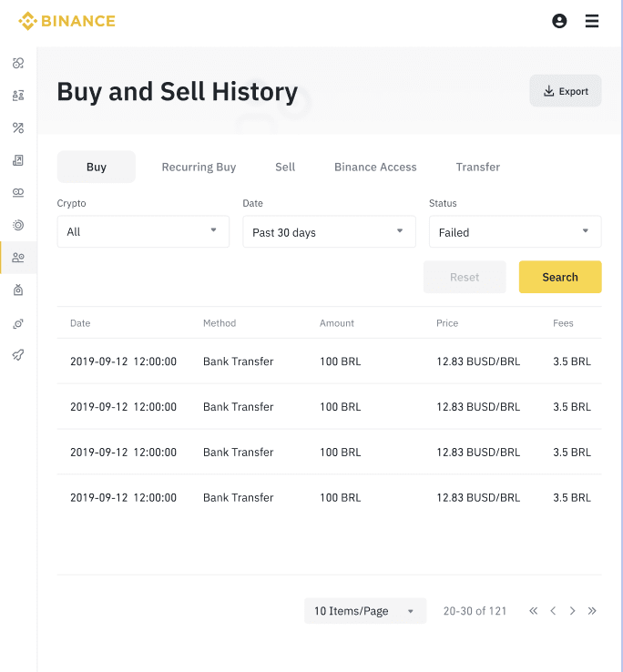Image resolution: width=623 pixels, height=672 pixels.
Task: Open the Binance Access tab
Action: click(x=375, y=167)
